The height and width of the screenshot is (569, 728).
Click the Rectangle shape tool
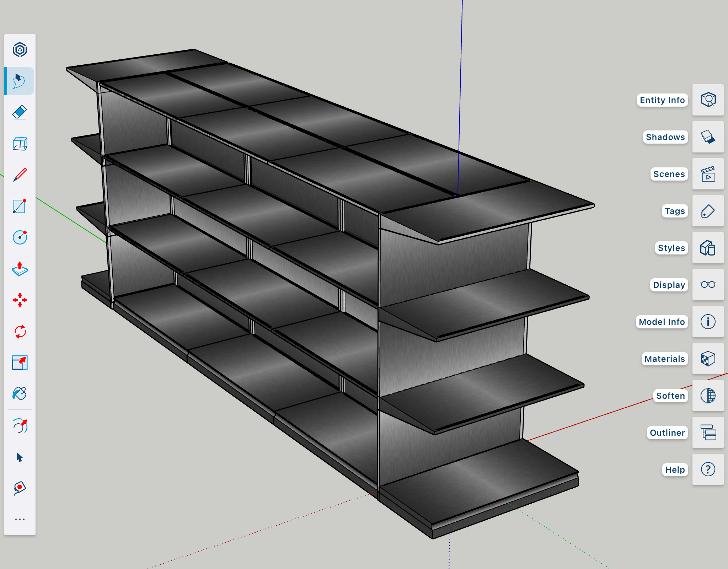pos(20,206)
